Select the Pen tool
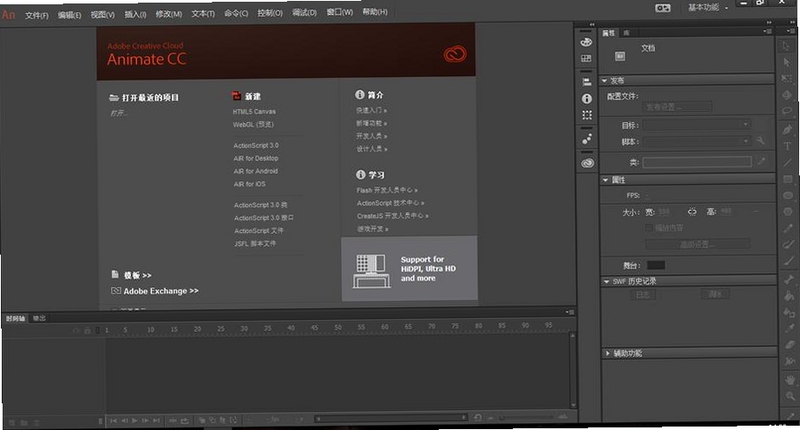800x430 pixels. coord(787,130)
